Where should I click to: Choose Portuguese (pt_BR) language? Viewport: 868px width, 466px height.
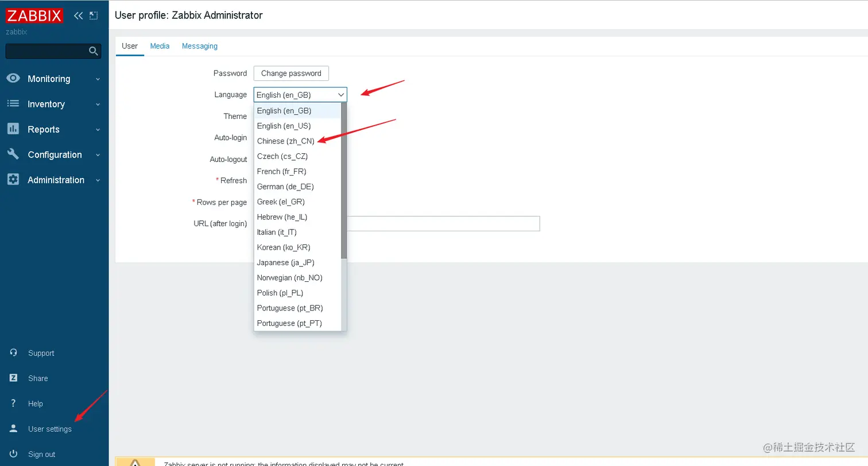[x=298, y=308]
